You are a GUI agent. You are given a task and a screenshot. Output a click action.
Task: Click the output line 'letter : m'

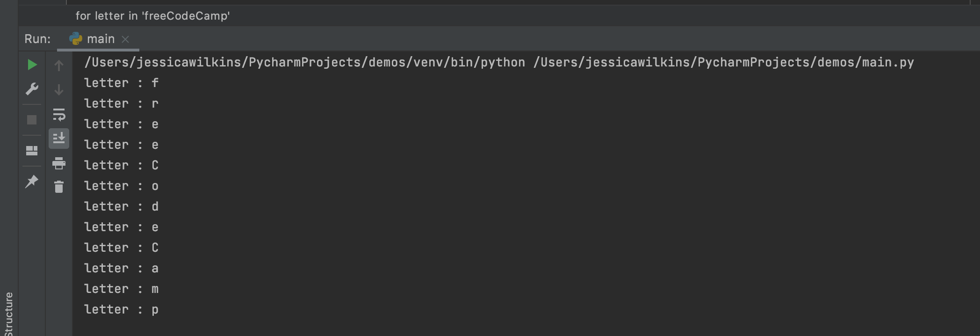click(x=122, y=289)
